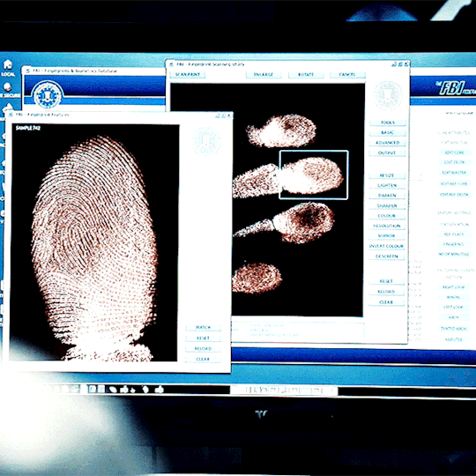Choose the RIGHT LOOP pattern
Viewport: 476px width, 476px height.
454,287
